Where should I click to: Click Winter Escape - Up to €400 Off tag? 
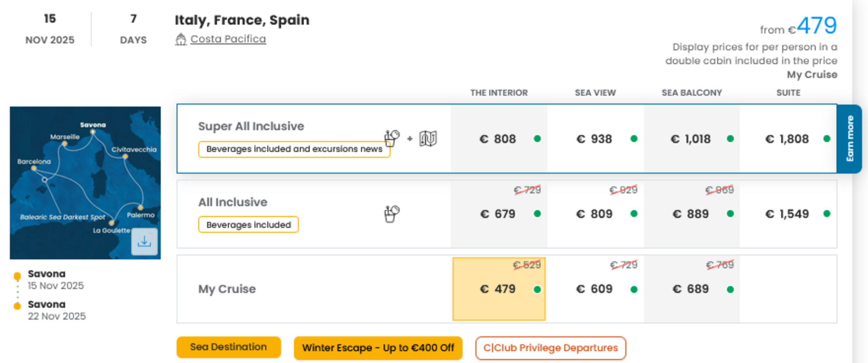[378, 348]
